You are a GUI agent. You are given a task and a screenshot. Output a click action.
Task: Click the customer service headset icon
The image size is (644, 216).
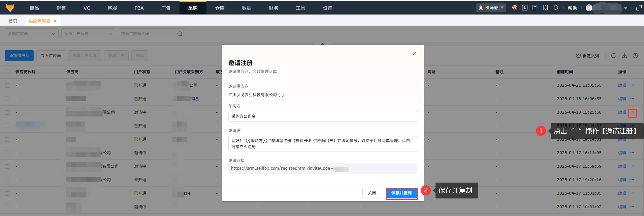pyautogui.click(x=514, y=8)
